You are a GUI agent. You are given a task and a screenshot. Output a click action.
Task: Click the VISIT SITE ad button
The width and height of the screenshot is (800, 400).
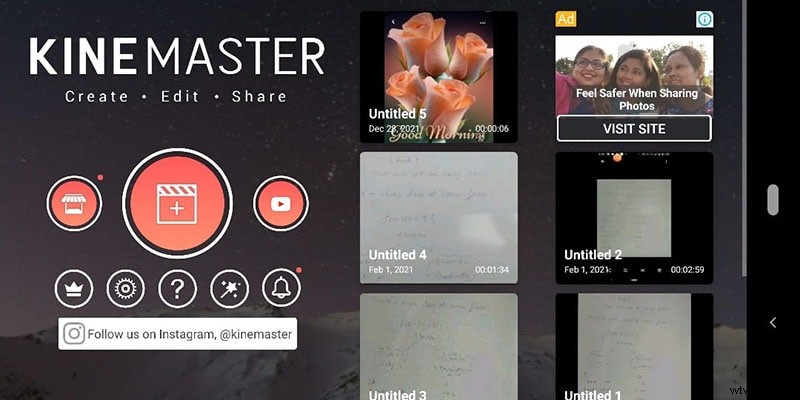[634, 129]
